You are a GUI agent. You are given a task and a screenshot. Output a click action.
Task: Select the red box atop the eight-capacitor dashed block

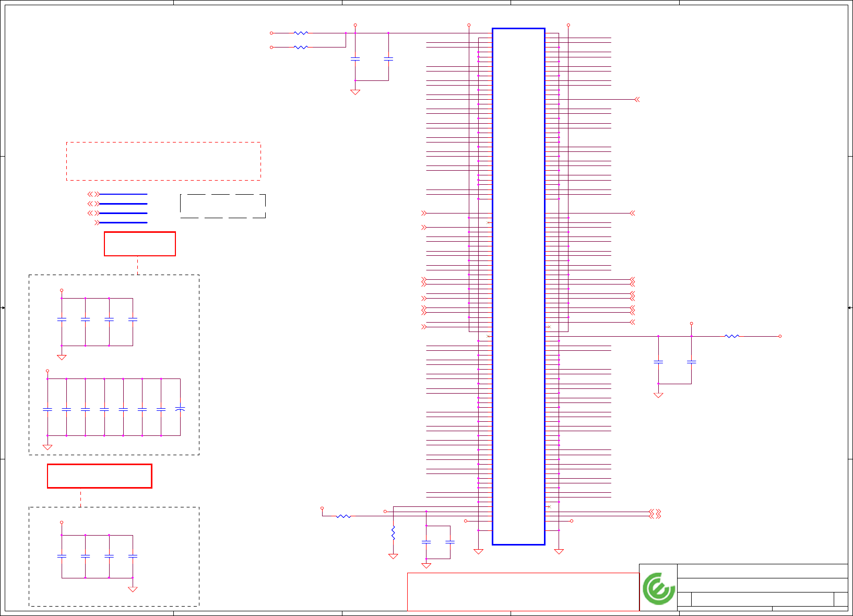click(x=140, y=244)
